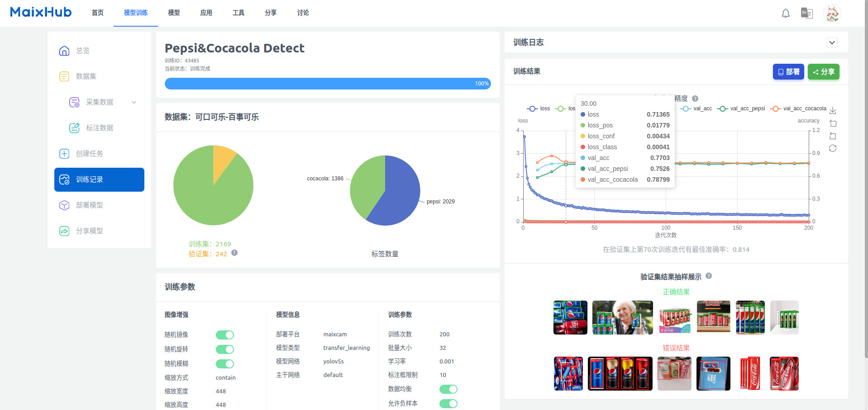
Task: Click the 学习率 value 0.001
Action: [x=447, y=362]
